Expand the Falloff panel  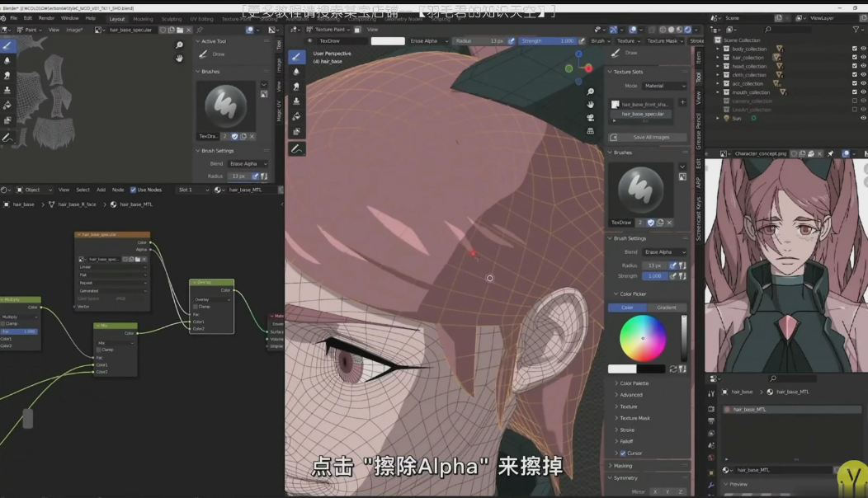click(626, 442)
